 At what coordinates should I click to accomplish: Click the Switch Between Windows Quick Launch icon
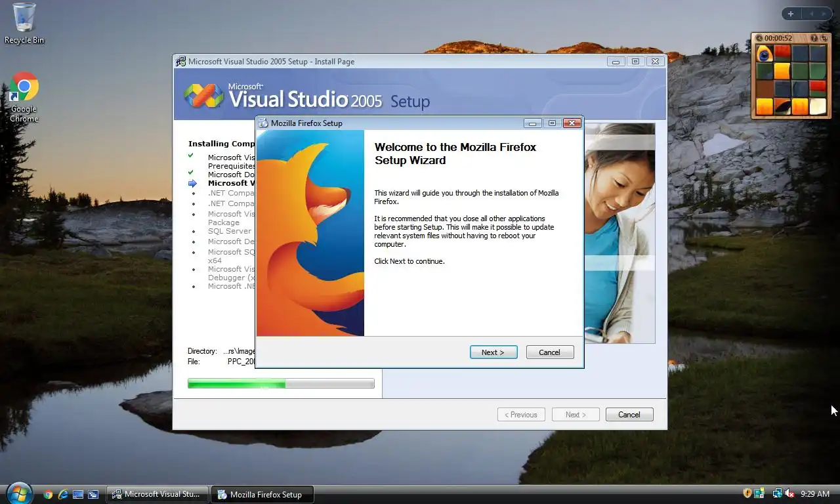[93, 494]
